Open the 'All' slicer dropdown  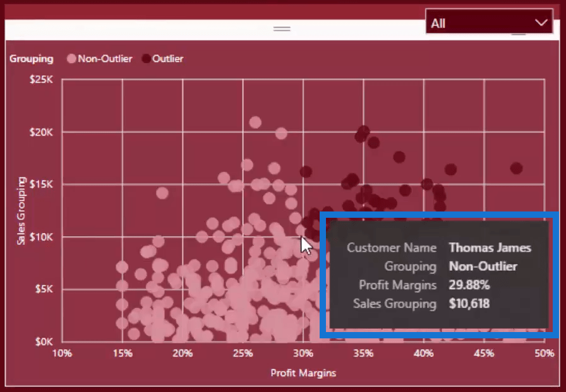click(x=489, y=21)
